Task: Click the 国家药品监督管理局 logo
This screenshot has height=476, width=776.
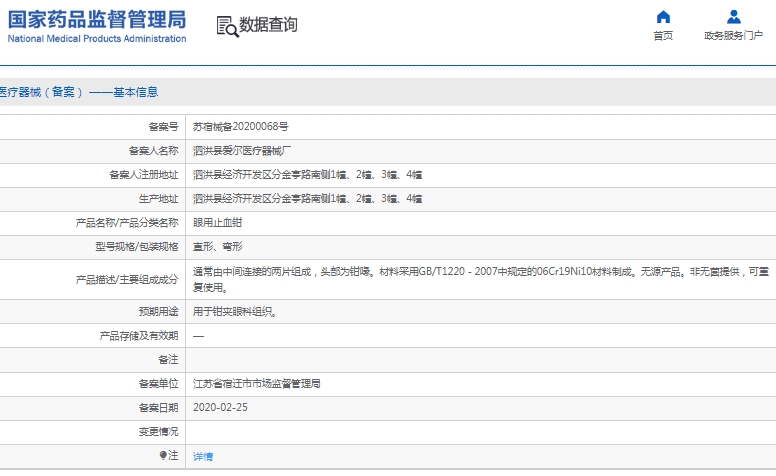Action: tap(97, 20)
